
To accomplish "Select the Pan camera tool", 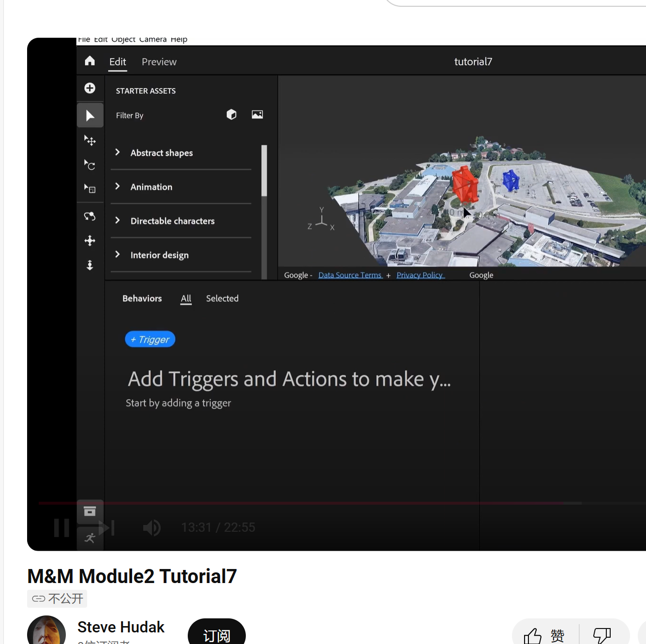I will 90,240.
